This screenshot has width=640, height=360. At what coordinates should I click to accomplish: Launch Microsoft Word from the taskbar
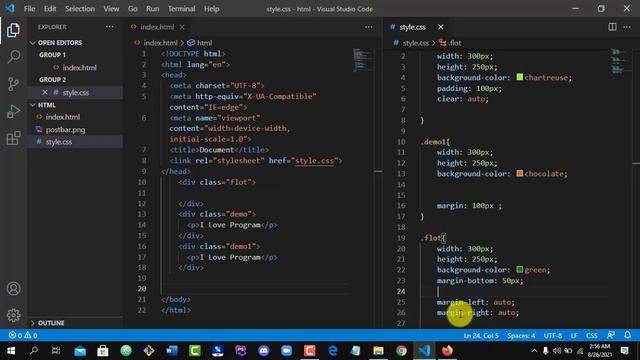[x=172, y=351]
